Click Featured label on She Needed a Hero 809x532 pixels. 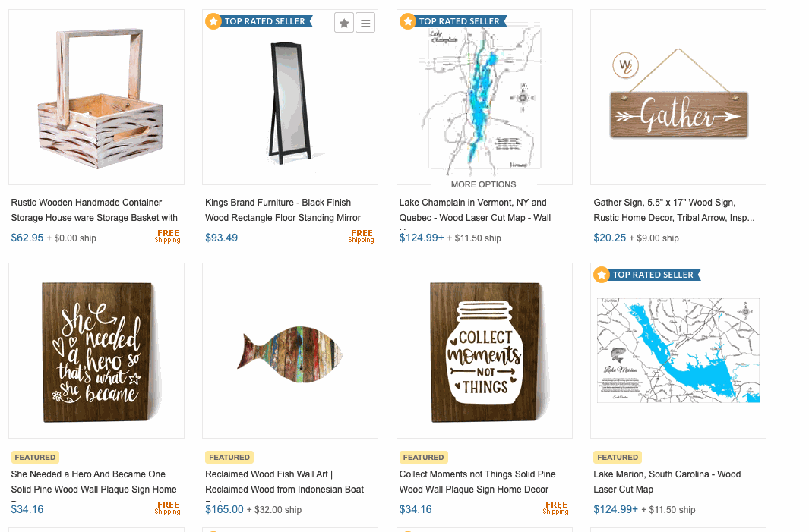(35, 458)
